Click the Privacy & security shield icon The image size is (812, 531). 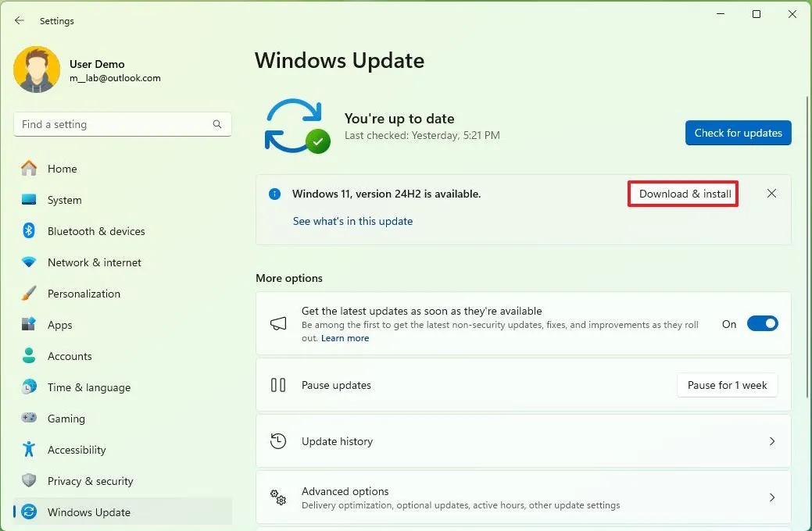click(x=29, y=481)
